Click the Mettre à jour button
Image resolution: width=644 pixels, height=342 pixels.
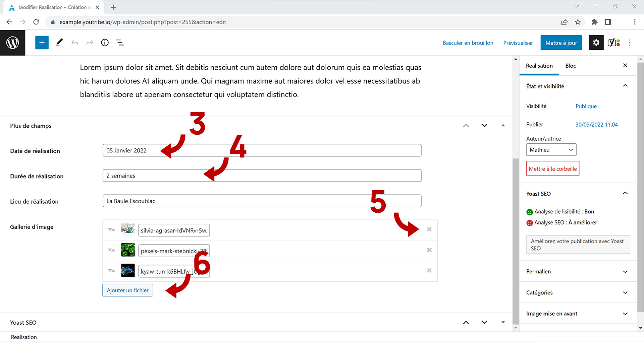[561, 43]
